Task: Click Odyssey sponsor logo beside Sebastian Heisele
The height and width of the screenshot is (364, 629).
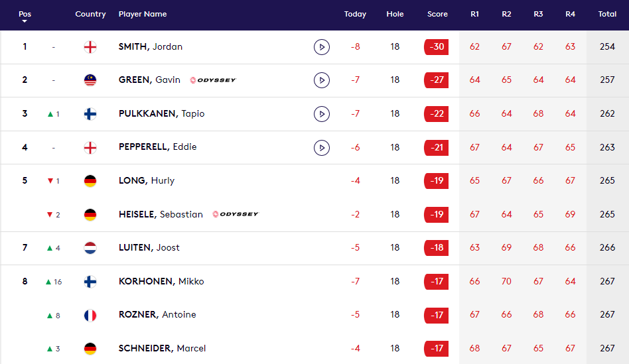Action: coord(235,214)
